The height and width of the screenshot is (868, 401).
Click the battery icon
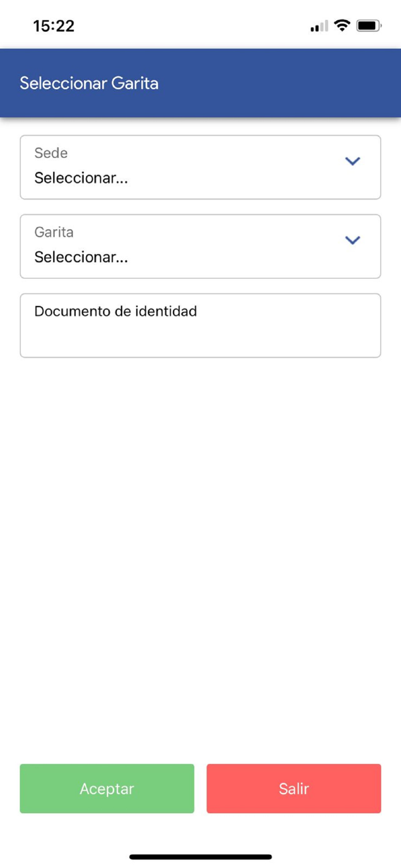click(369, 25)
